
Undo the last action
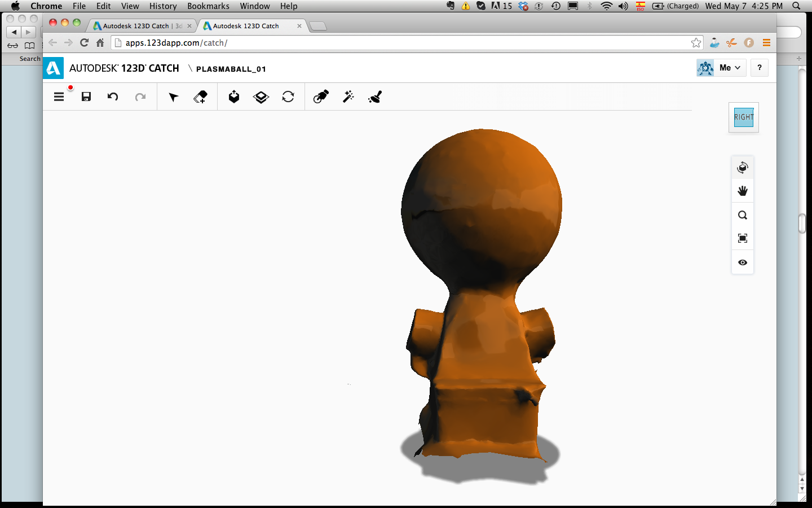coord(113,97)
